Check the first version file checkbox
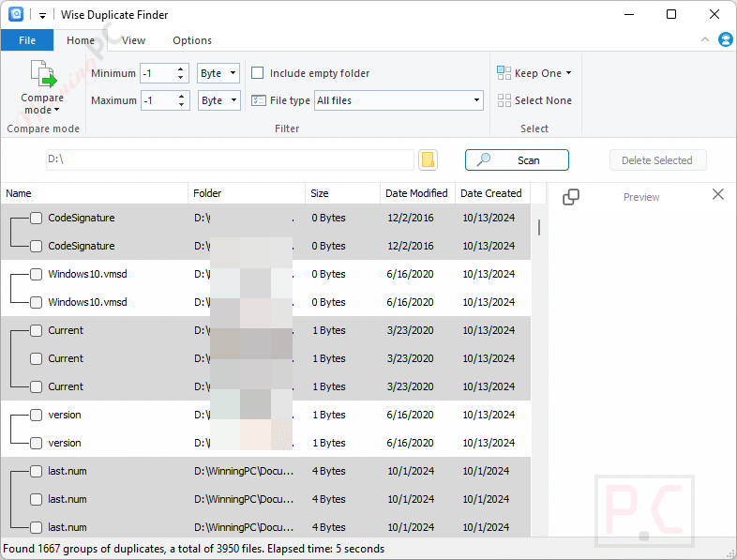This screenshot has width=737, height=560. pos(37,415)
